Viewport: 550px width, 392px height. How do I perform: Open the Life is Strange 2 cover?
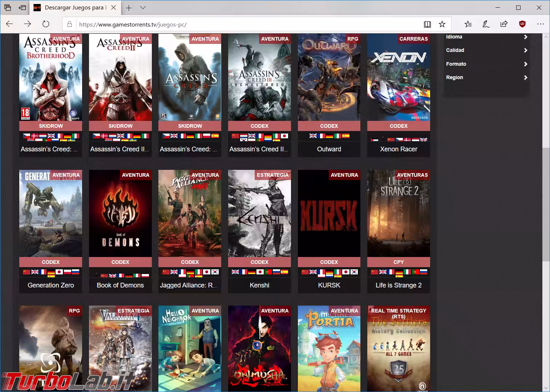399,213
